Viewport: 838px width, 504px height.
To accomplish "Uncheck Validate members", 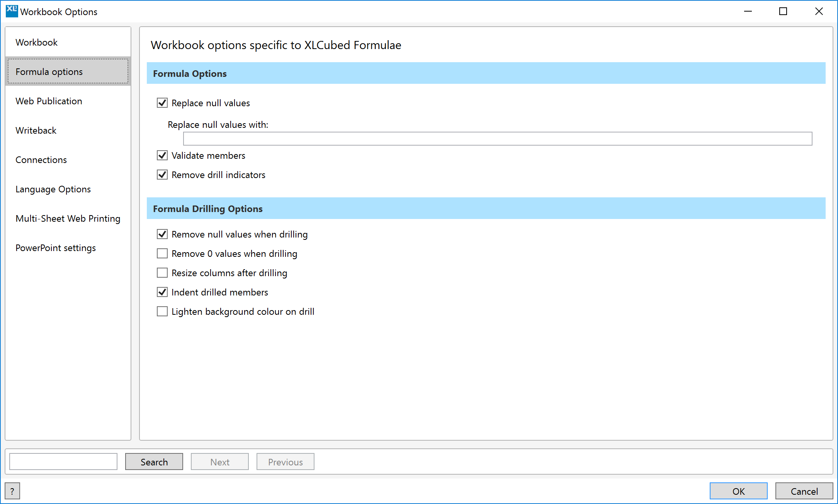I will coord(162,156).
